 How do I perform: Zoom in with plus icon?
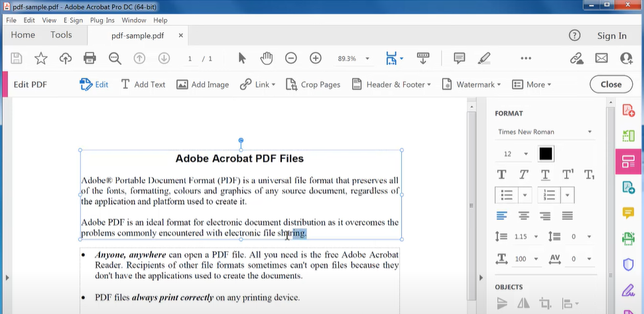pos(316,58)
